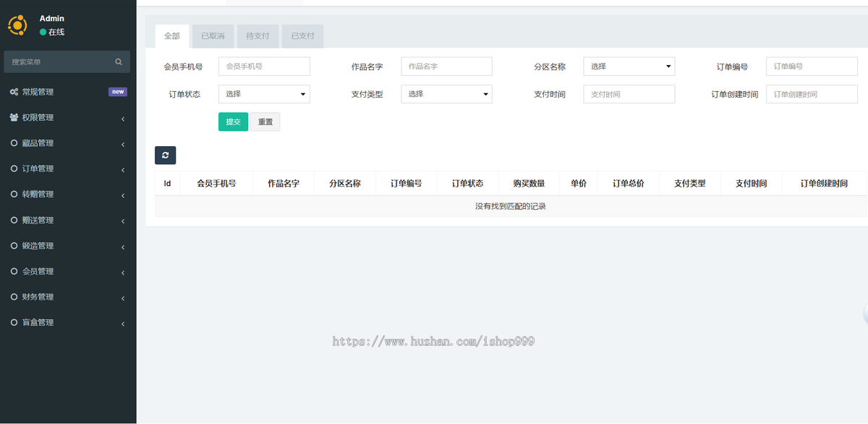Focus the 支付时间 input field
Image resolution: width=868 pixels, height=424 pixels.
(629, 94)
